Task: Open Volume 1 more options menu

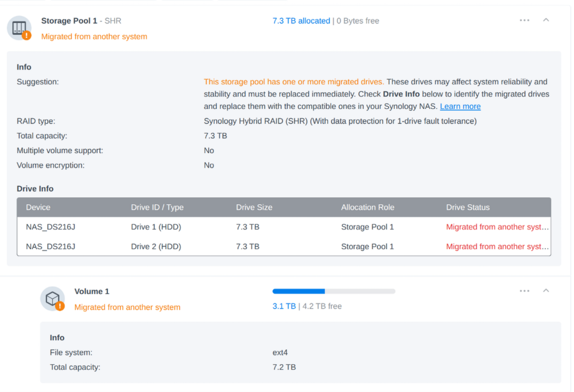Action: click(524, 291)
